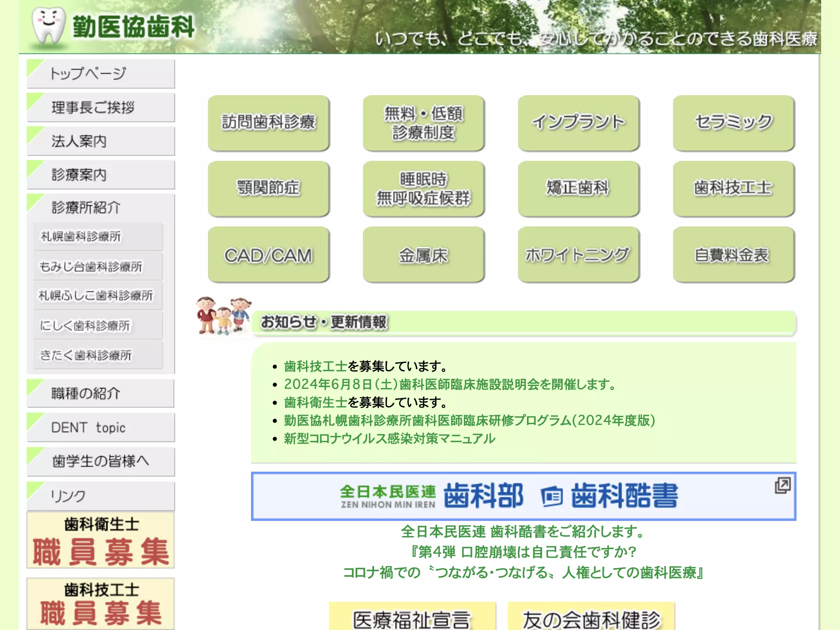Open 睡眠時無呼吸症候群 button
840x630 pixels.
[x=424, y=188]
